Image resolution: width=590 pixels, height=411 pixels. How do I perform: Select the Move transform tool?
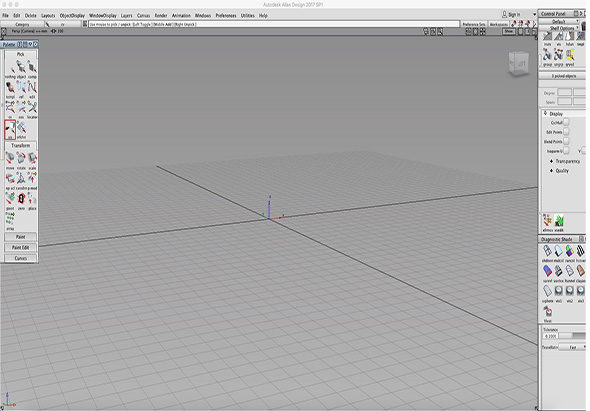click(10, 161)
